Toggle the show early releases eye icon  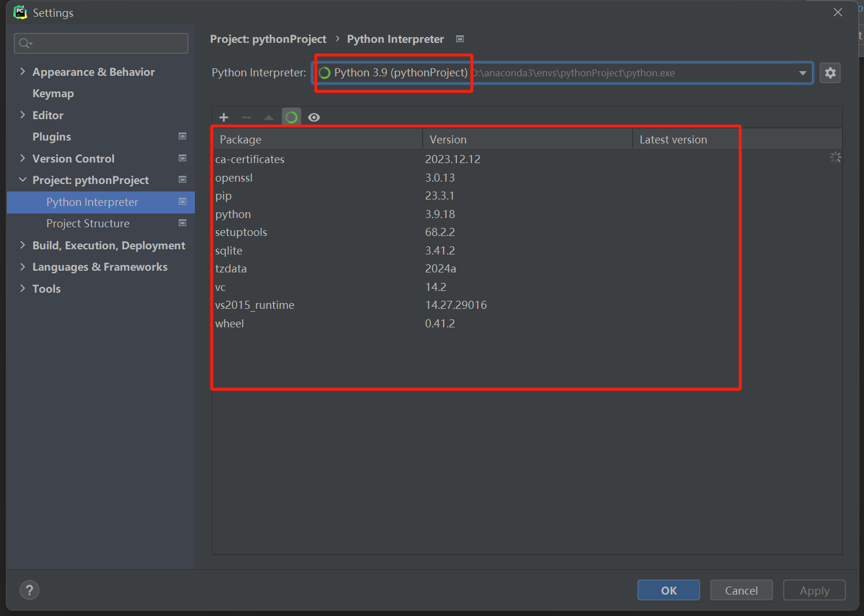click(x=314, y=117)
